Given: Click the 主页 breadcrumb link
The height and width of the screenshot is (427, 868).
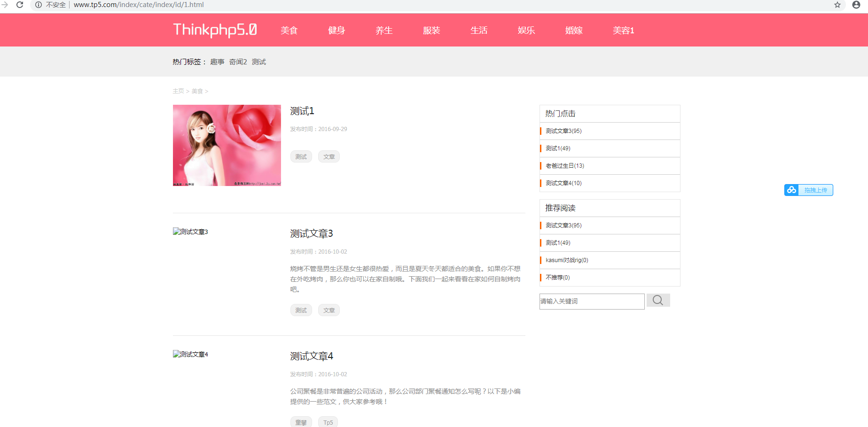Looking at the screenshot, I should click(178, 91).
